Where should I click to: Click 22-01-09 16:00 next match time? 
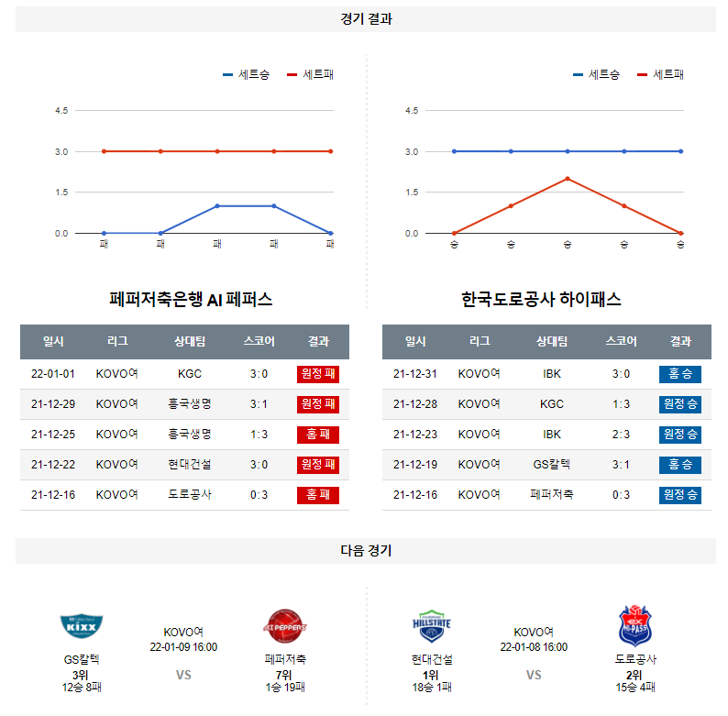183,647
